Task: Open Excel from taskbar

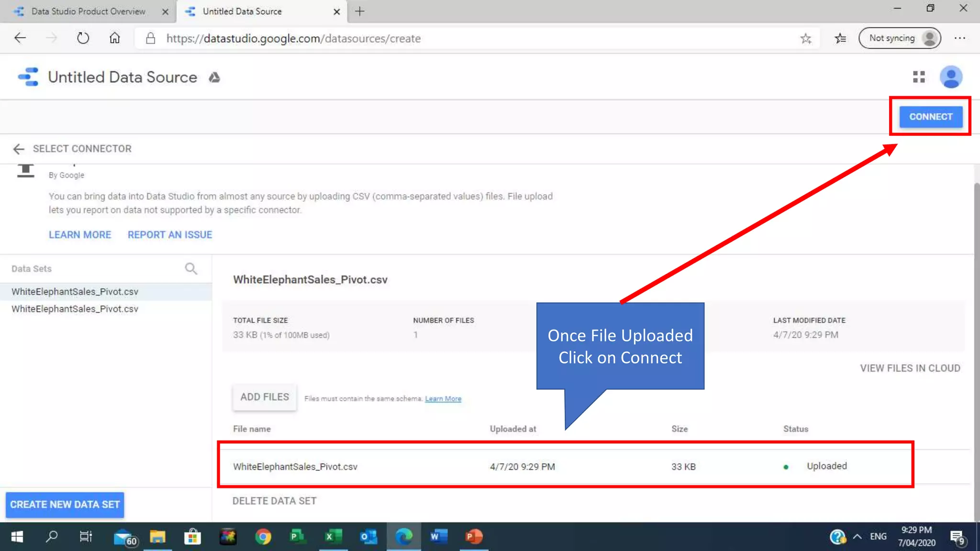Action: [333, 537]
